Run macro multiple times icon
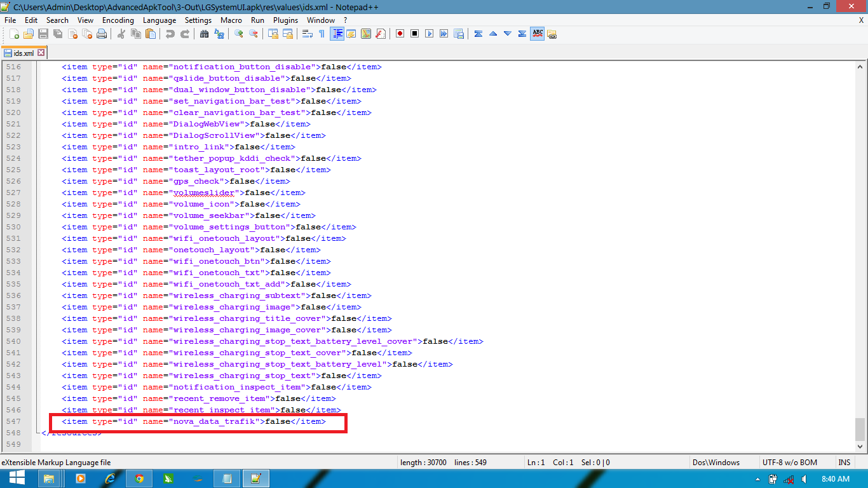The width and height of the screenshot is (868, 488). [444, 34]
